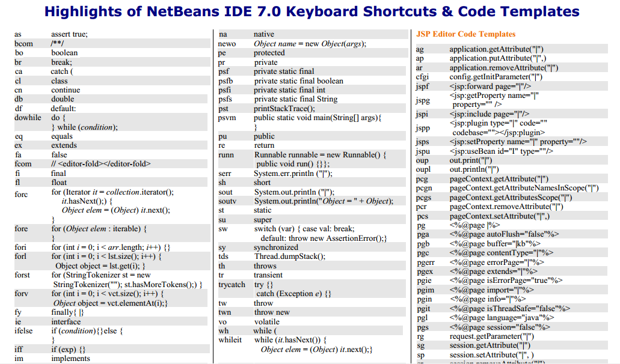This screenshot has width=620, height=364.
Task: Click the 'whileit' abbreviation
Action: click(230, 340)
